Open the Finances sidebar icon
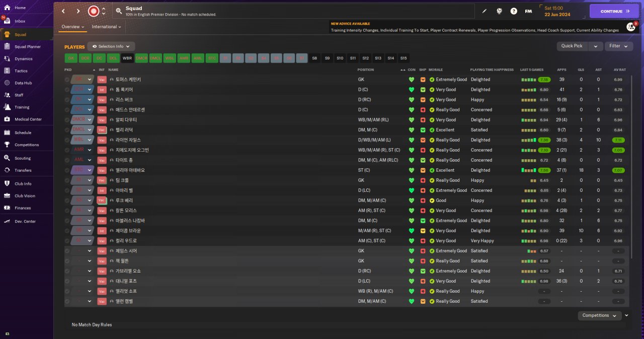 point(7,208)
